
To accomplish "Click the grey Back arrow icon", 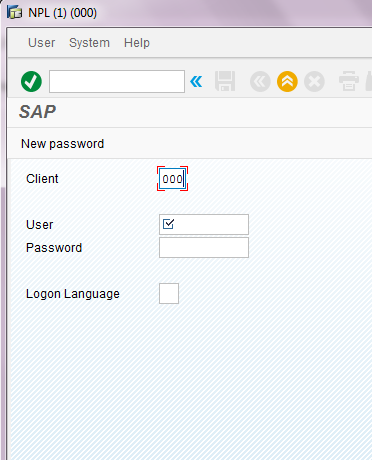I will 260,81.
